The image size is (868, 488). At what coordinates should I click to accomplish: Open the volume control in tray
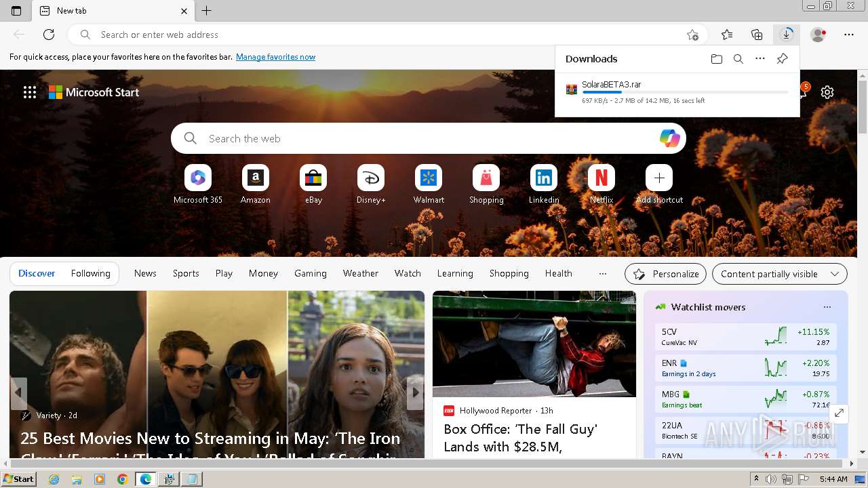point(771,479)
